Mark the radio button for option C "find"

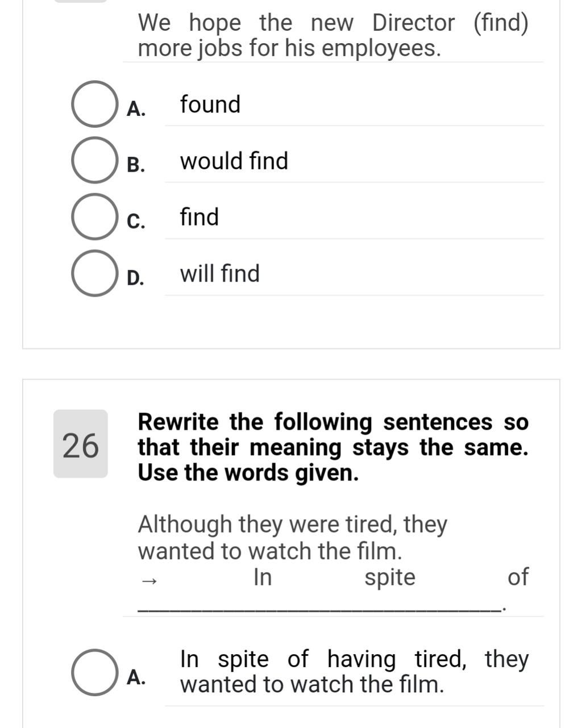pos(94,217)
